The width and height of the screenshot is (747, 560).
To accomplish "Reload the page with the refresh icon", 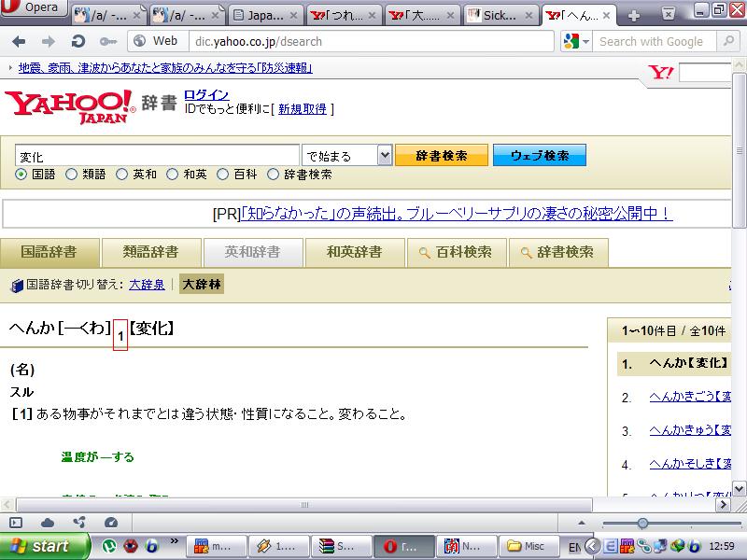I will 78,42.
